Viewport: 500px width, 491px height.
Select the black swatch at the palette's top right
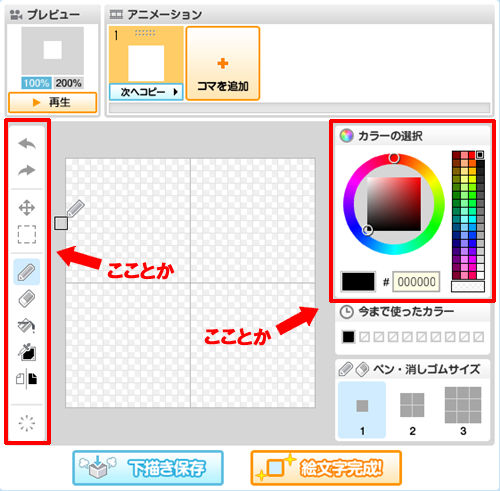point(480,155)
